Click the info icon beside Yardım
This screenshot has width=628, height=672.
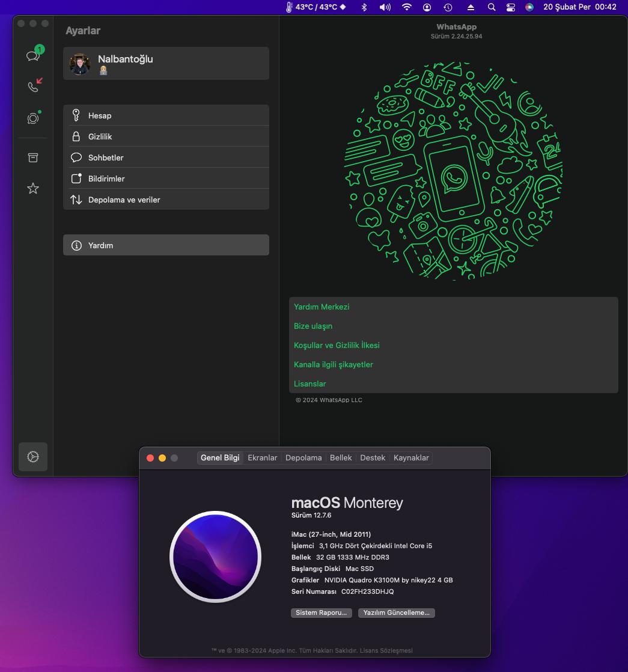pos(76,245)
